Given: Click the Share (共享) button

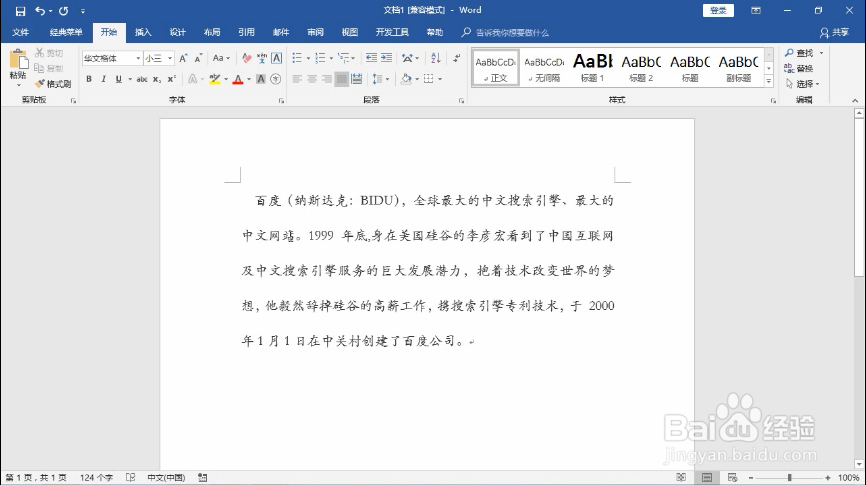Looking at the screenshot, I should point(834,33).
